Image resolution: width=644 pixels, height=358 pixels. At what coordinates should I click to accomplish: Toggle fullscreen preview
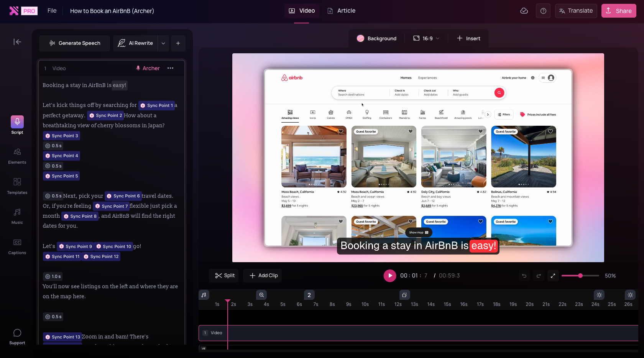coord(553,276)
